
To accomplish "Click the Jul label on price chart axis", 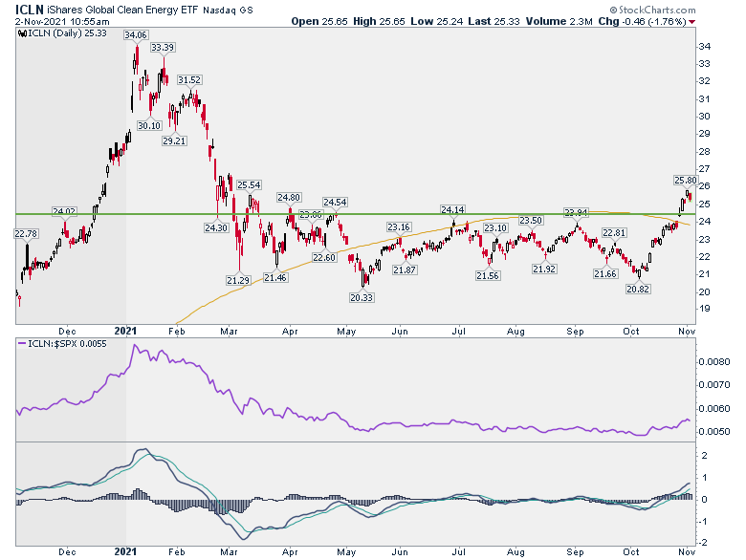I will 459,332.
